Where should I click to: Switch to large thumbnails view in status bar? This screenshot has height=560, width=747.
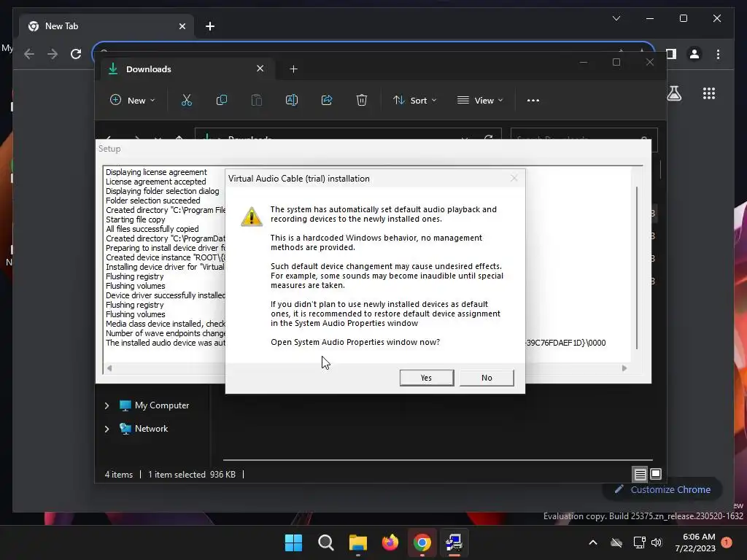(656, 474)
